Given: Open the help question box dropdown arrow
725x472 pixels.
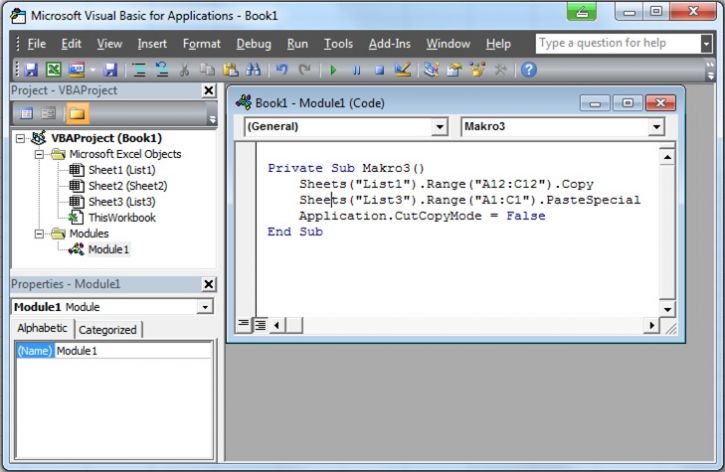Looking at the screenshot, I should [706, 44].
